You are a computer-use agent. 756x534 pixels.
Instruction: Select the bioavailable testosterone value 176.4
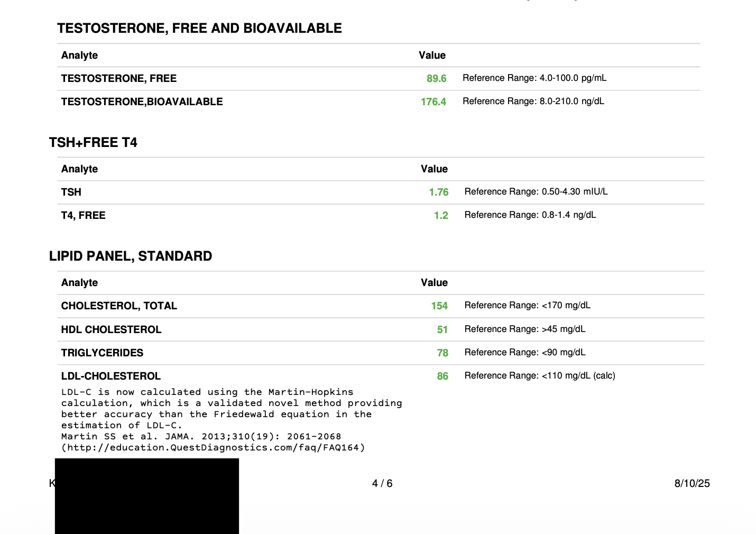coord(434,102)
